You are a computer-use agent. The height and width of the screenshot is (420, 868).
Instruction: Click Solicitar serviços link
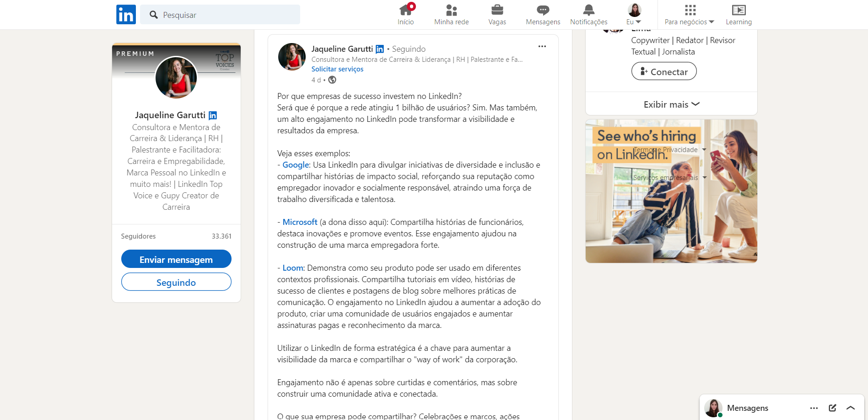pyautogui.click(x=337, y=69)
